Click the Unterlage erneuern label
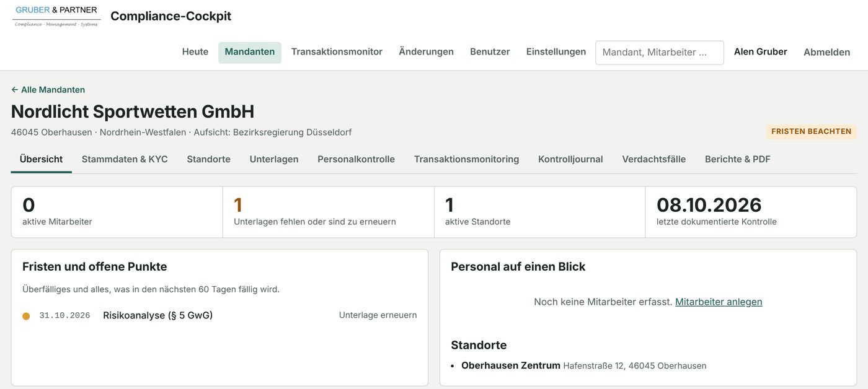Image resolution: width=868 pixels, height=389 pixels. tap(378, 315)
